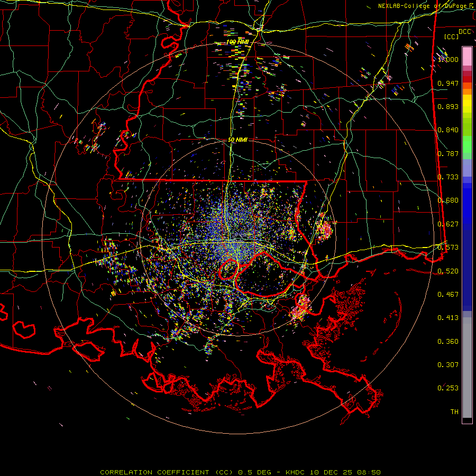Select the 0.947 scale label
The height and width of the screenshot is (476, 476).
[448, 83]
